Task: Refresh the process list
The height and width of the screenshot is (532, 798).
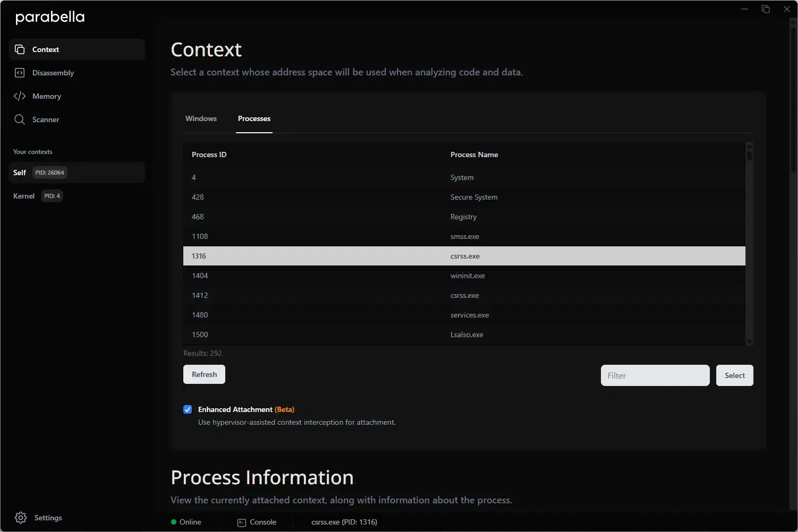Action: click(204, 374)
